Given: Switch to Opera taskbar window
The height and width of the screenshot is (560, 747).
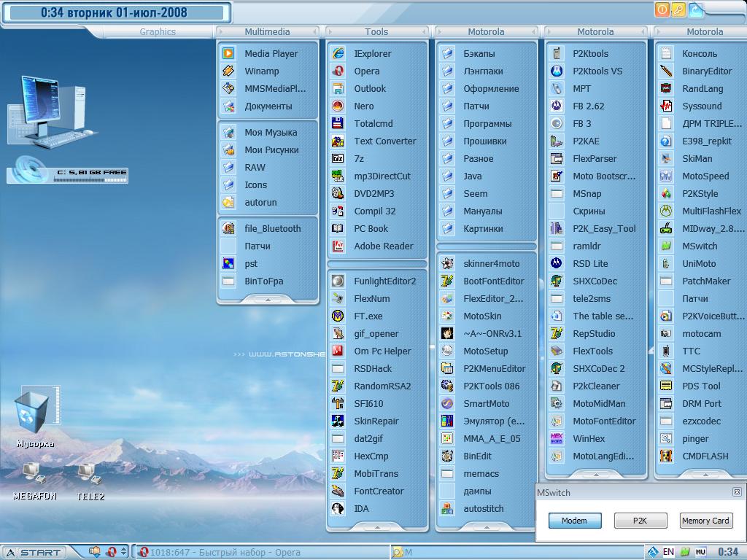Looking at the screenshot, I should 262,553.
